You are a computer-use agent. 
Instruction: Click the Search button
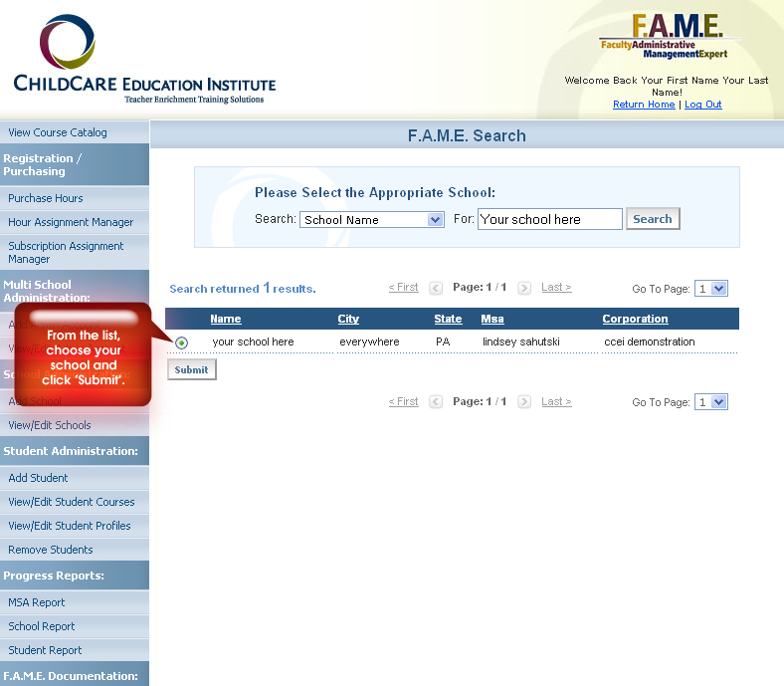(653, 219)
